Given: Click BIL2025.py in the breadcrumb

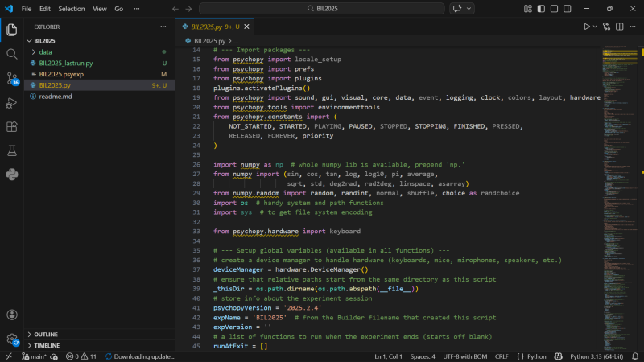Looking at the screenshot, I should point(209,41).
